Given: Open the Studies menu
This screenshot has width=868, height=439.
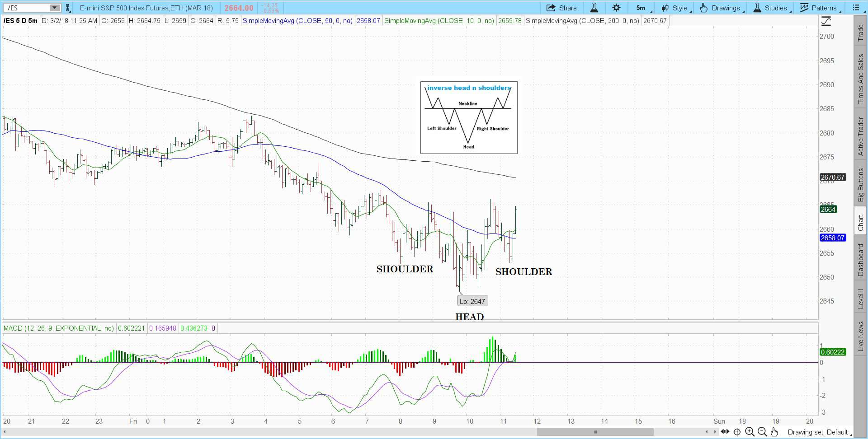Looking at the screenshot, I should (771, 8).
